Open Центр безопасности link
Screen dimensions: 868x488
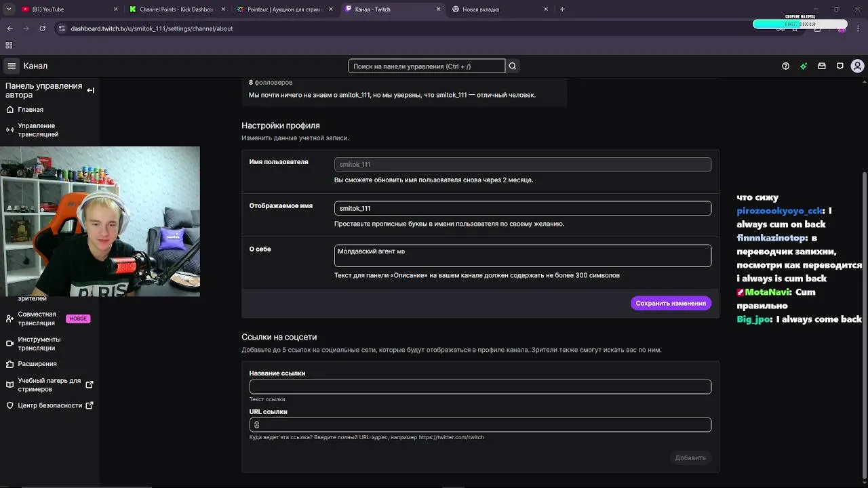[50, 405]
